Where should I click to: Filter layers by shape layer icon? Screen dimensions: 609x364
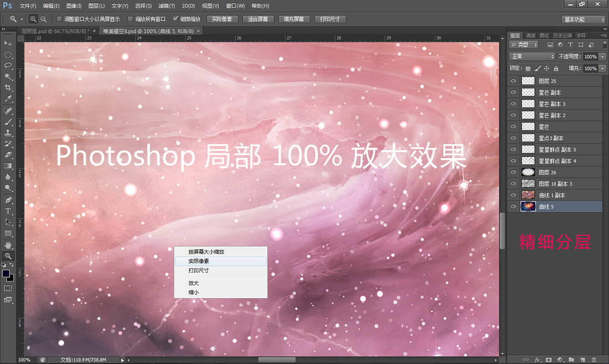(581, 45)
